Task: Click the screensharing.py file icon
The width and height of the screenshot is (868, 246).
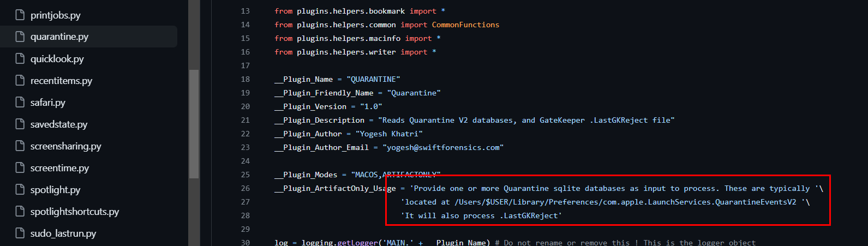Action: [20, 146]
